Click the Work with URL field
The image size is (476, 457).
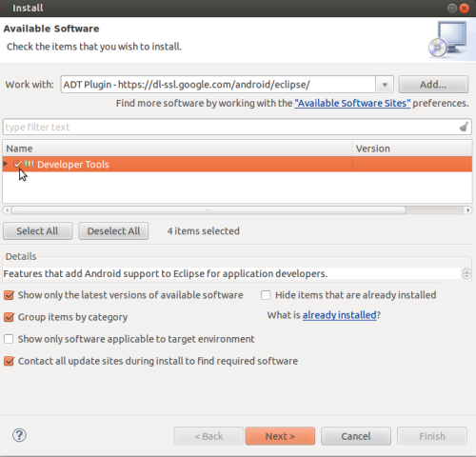(x=218, y=85)
